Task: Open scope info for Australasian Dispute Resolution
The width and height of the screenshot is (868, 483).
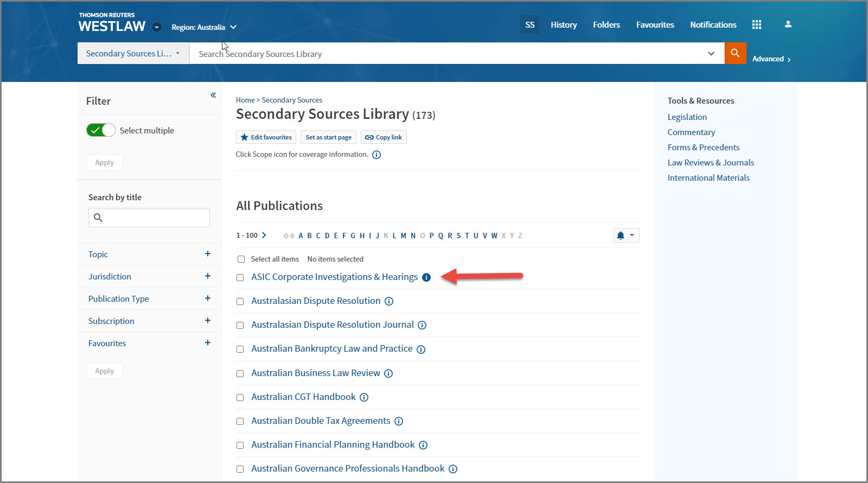Action: [389, 301]
